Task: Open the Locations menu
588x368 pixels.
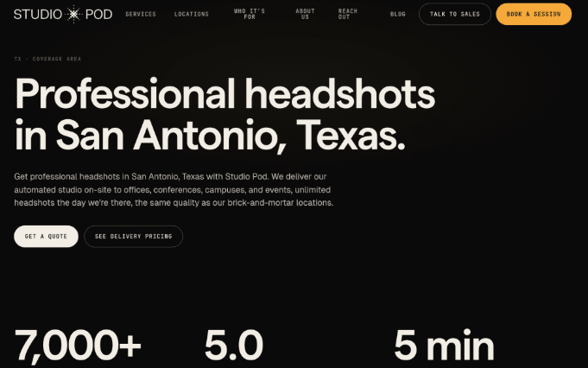Action: point(192,15)
